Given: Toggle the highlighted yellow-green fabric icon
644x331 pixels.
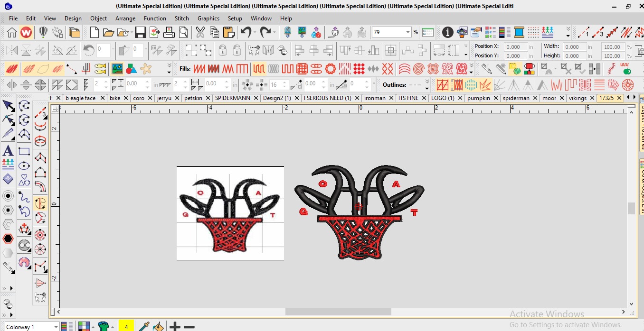Looking at the screenshot, I should click(x=515, y=69).
